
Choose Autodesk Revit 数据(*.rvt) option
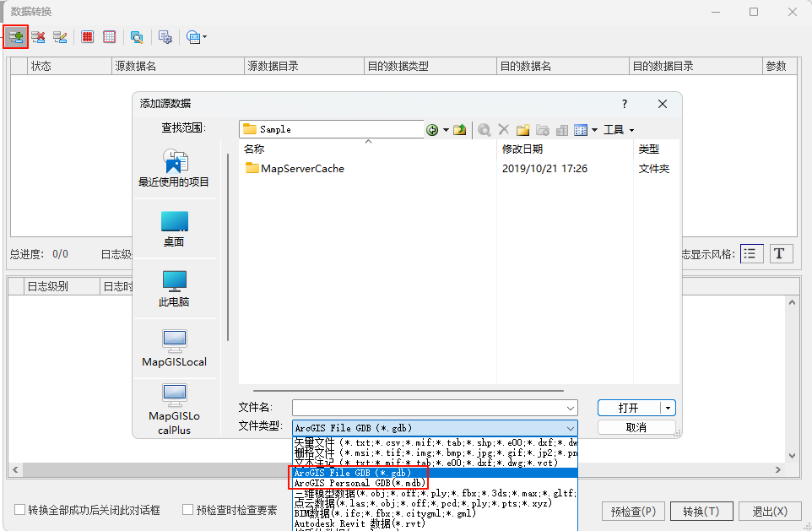[435, 523]
